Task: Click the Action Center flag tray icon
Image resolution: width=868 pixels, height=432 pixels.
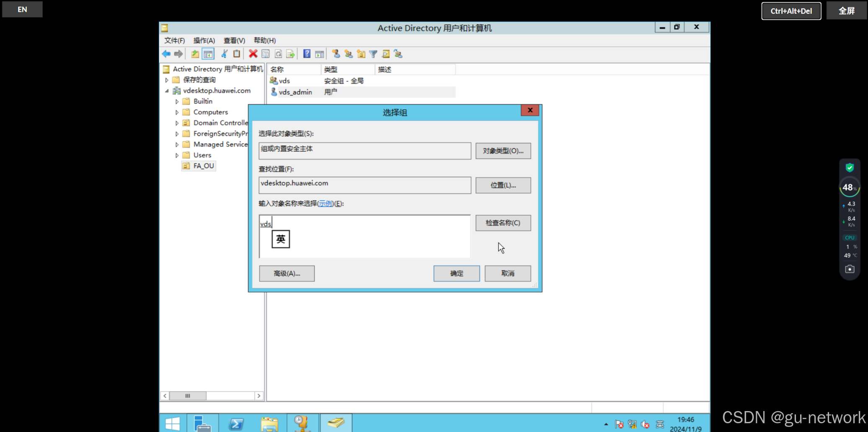Action: tap(619, 424)
